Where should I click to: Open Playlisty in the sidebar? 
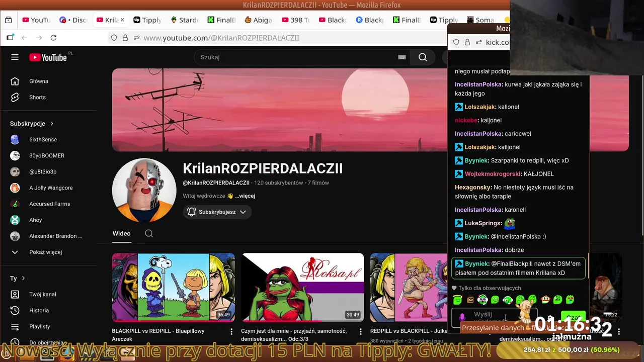(x=39, y=326)
